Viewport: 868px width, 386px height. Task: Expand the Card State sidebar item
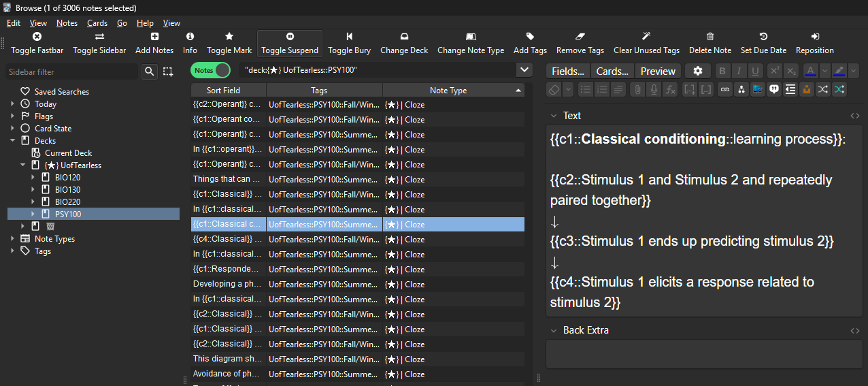(x=12, y=129)
